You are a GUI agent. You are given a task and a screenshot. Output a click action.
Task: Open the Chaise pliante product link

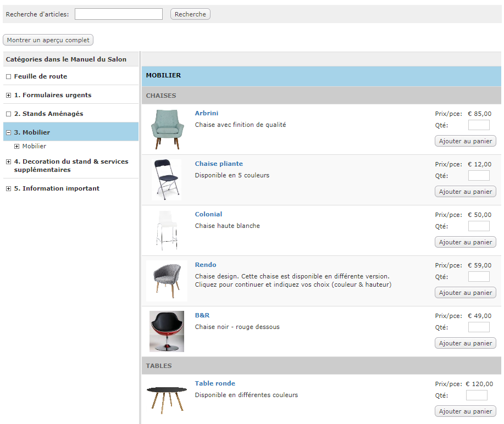coord(219,164)
